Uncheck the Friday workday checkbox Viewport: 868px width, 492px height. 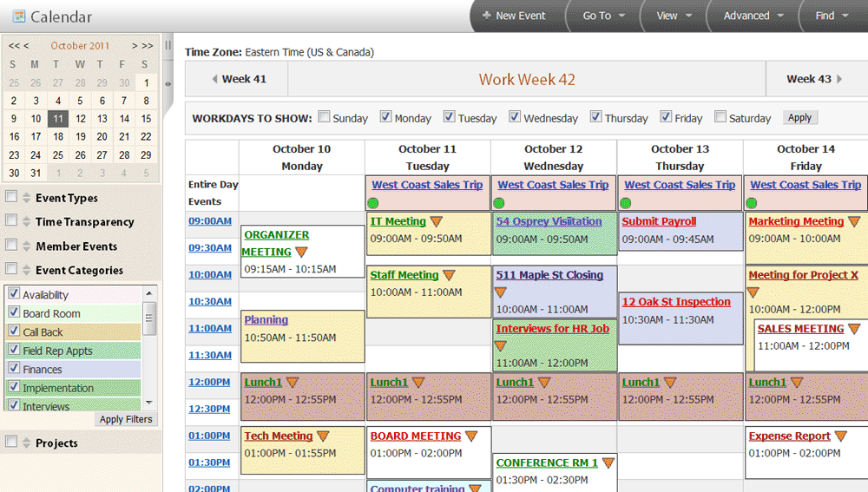[x=666, y=117]
